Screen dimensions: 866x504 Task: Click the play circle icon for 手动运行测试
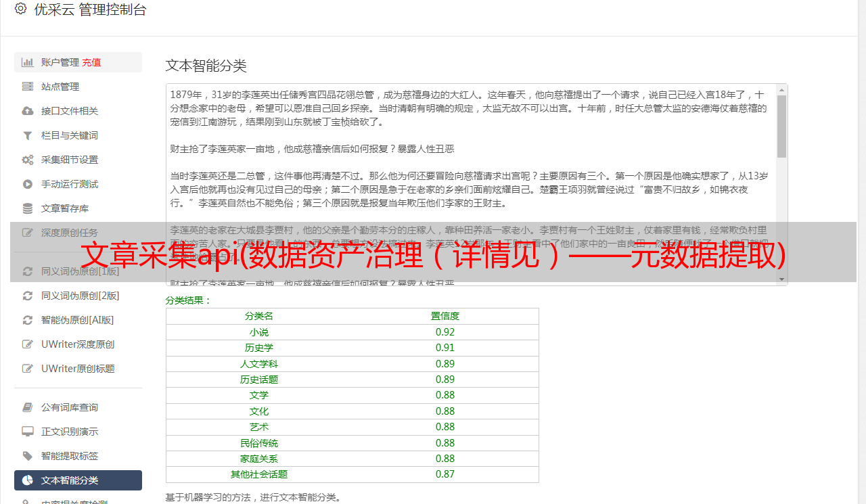(28, 184)
